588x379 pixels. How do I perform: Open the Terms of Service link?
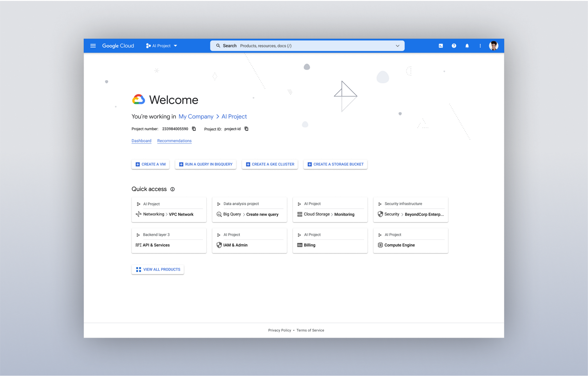click(x=310, y=330)
